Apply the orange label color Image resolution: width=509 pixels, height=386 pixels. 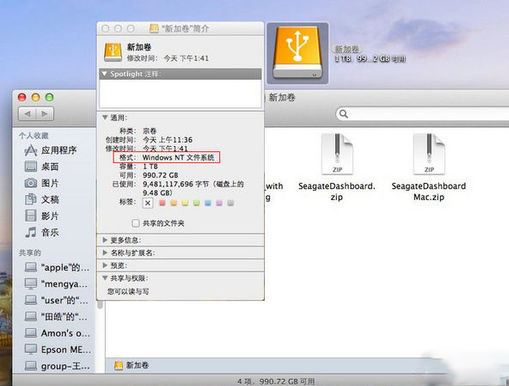174,203
